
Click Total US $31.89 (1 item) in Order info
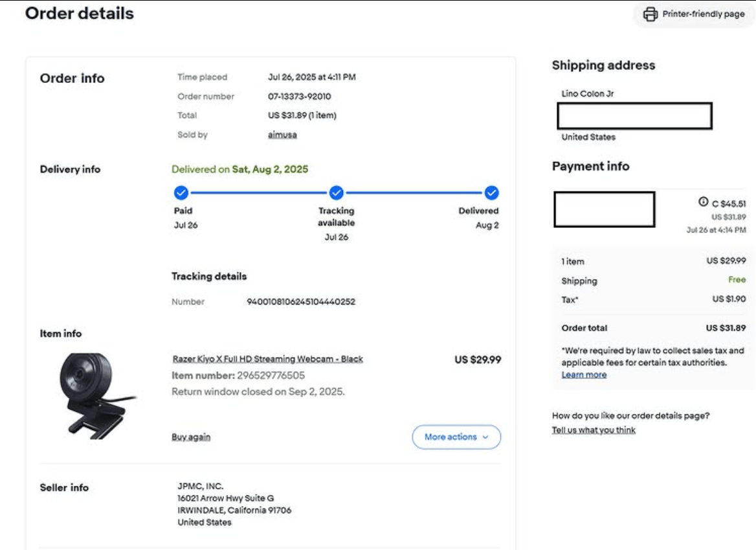302,115
